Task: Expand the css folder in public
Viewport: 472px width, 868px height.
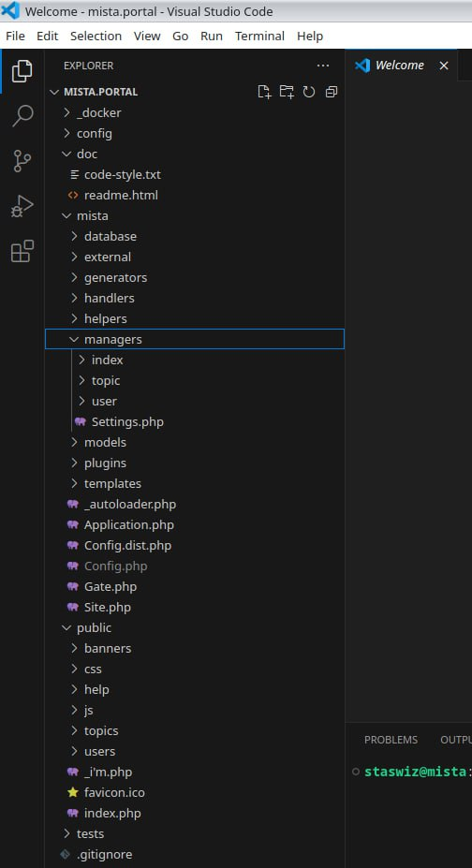Action: [x=195, y=669]
